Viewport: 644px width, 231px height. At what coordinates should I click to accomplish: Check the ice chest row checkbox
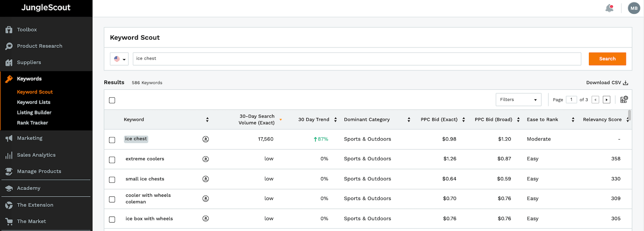point(112,140)
